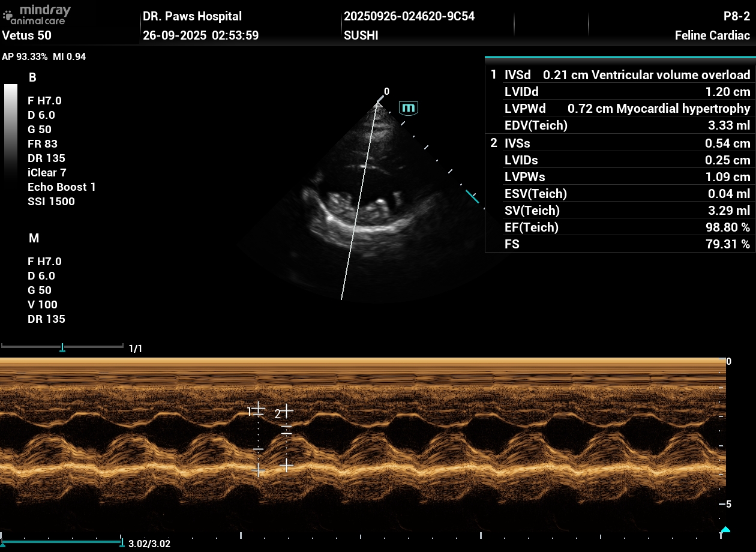The height and width of the screenshot is (552, 756).
Task: Select the FS result row
Action: click(x=618, y=244)
